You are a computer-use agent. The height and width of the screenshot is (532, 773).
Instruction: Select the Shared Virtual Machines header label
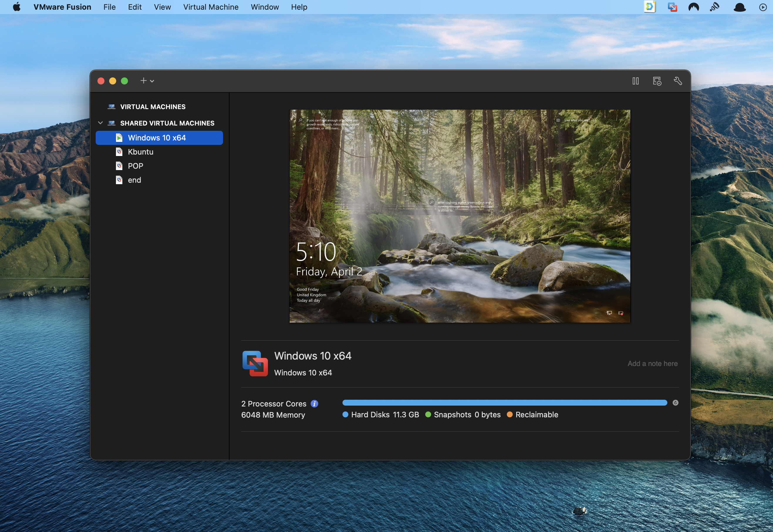tap(167, 123)
